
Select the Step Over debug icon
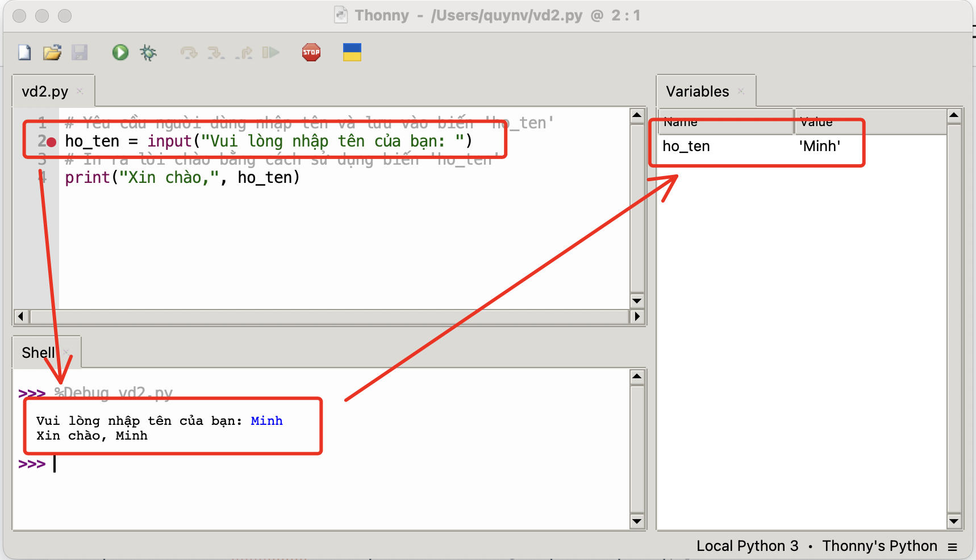pos(188,52)
